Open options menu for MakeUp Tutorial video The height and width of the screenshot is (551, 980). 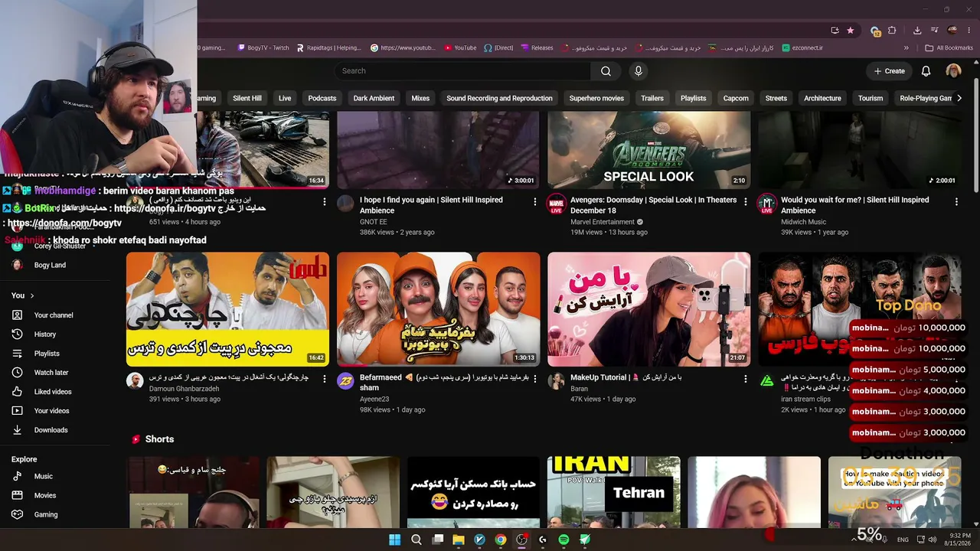[746, 379]
